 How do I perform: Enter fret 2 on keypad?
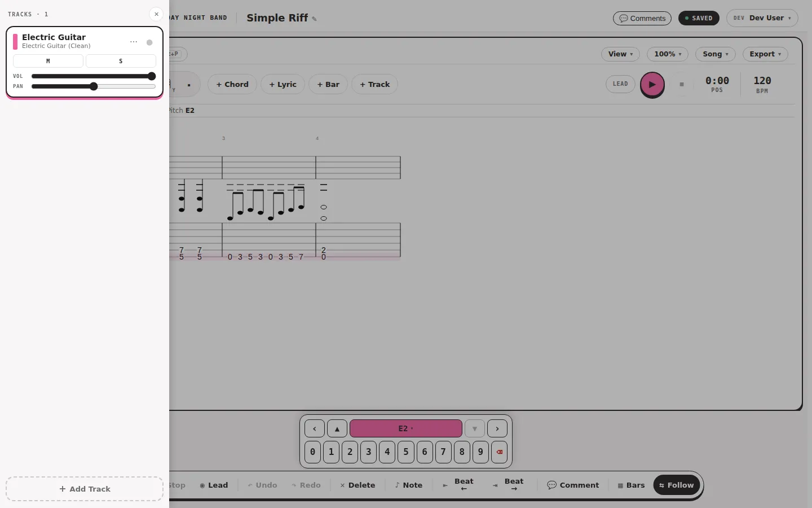[x=350, y=452]
